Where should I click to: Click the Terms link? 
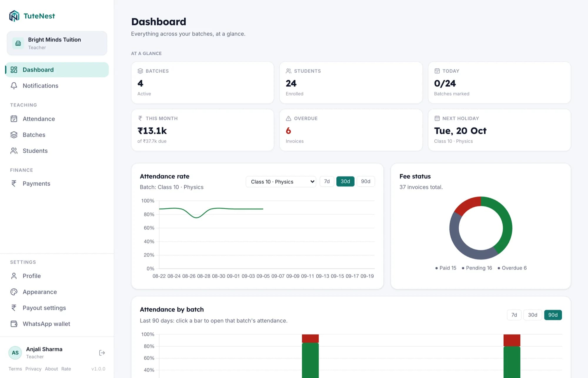point(15,369)
